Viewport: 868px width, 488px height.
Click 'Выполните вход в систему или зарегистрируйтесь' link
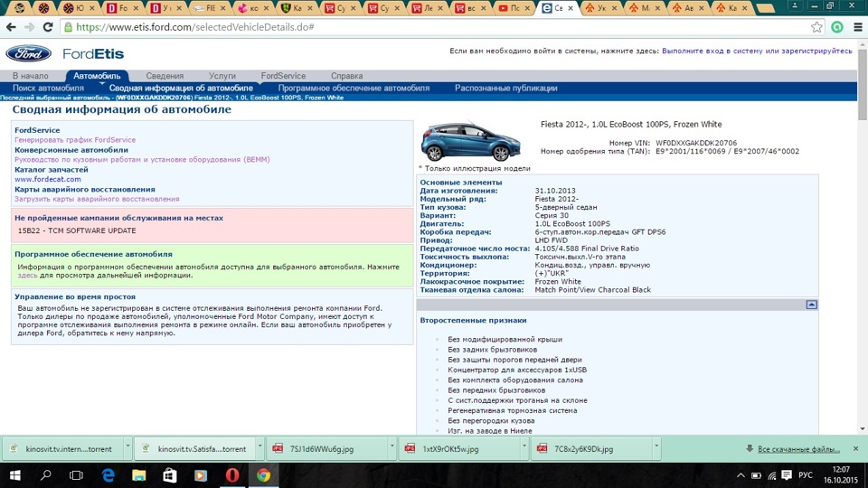click(757, 51)
